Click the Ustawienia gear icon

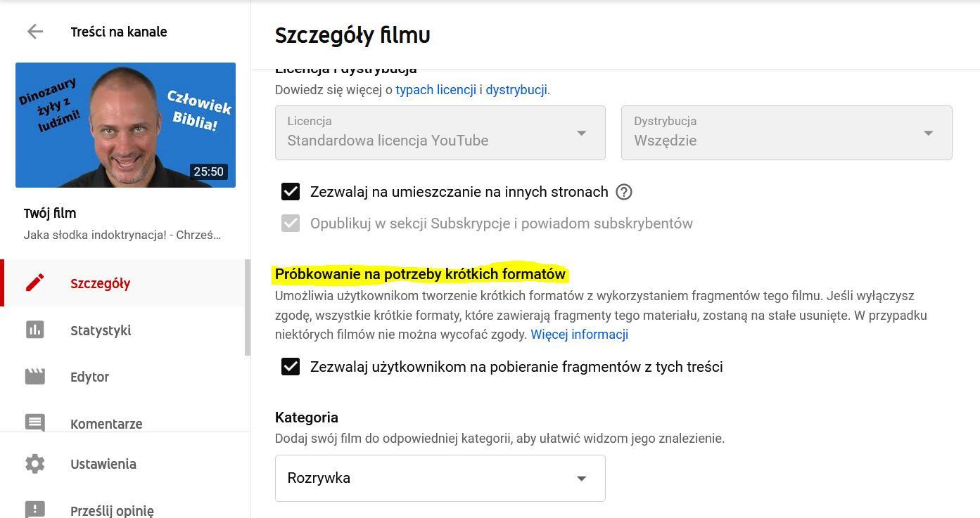coord(34,464)
